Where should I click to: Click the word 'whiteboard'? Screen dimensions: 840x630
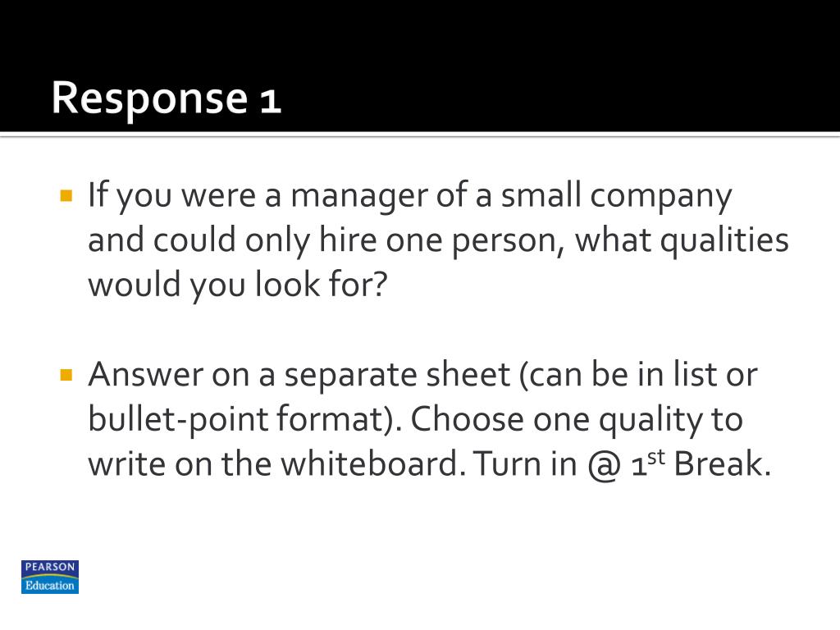pos(370,463)
